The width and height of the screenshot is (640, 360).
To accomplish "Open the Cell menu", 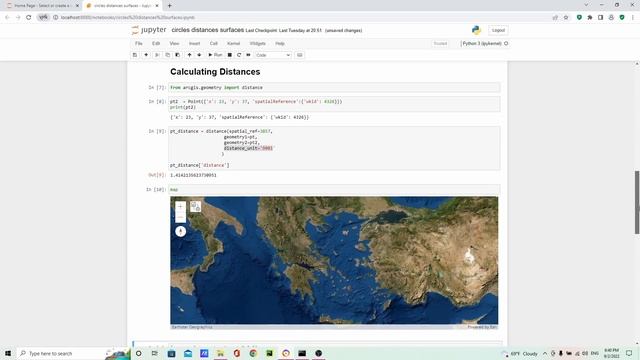I will point(213,43).
